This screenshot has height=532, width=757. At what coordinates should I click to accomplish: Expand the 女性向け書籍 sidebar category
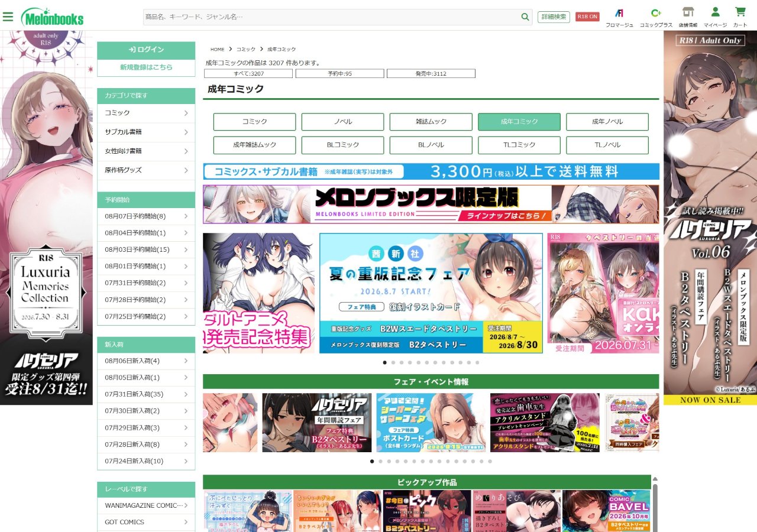[x=146, y=151]
